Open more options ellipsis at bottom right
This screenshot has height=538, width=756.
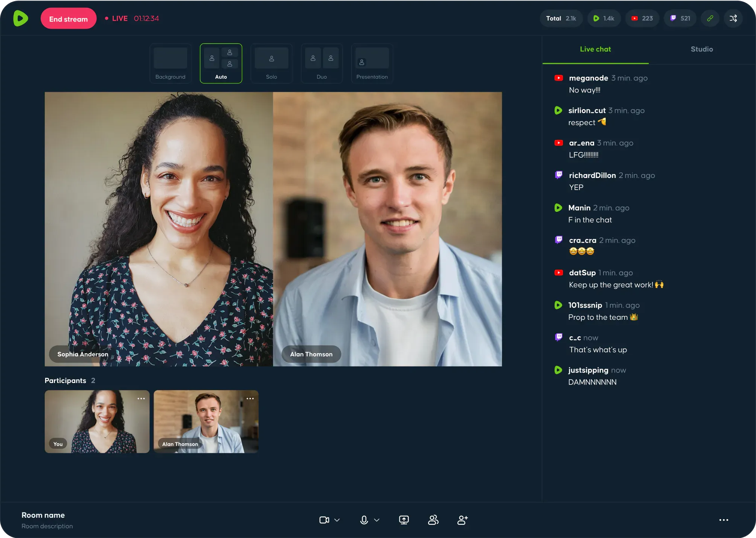tap(724, 520)
